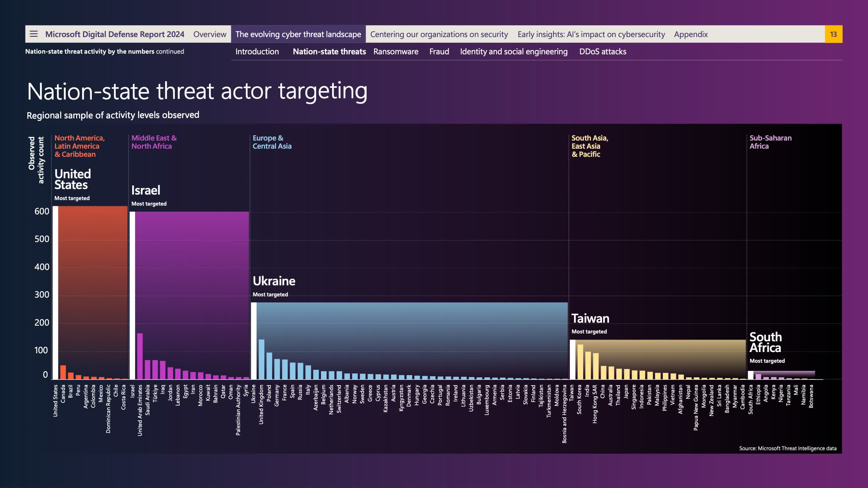Switch to DDoS attacks subsection
The image size is (868, 488).
coord(602,51)
